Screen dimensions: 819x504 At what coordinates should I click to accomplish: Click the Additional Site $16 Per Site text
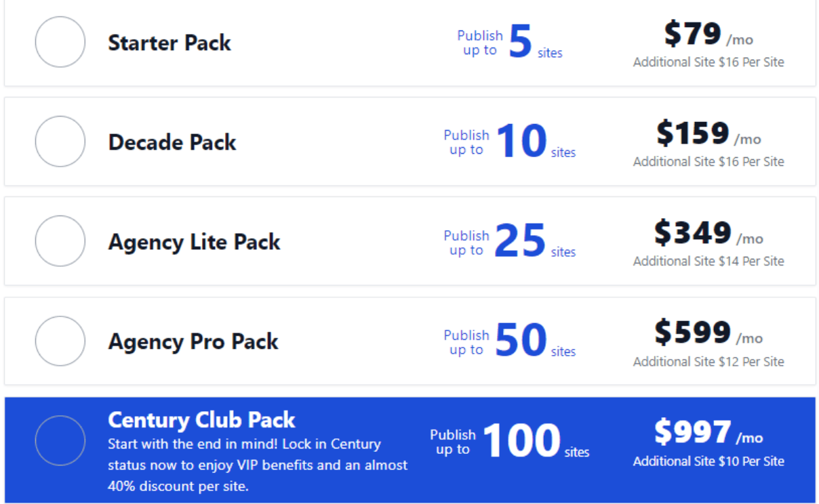pos(708,62)
